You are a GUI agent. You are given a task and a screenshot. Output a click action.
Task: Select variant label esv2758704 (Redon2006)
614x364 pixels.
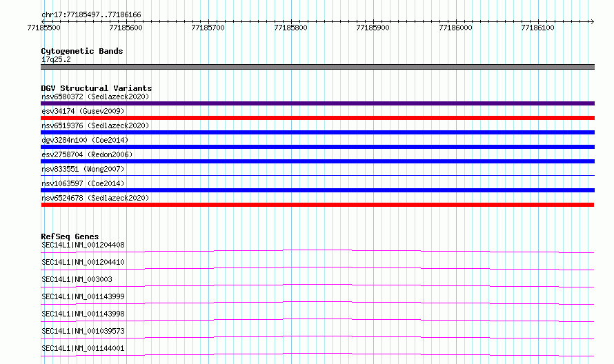87,154
